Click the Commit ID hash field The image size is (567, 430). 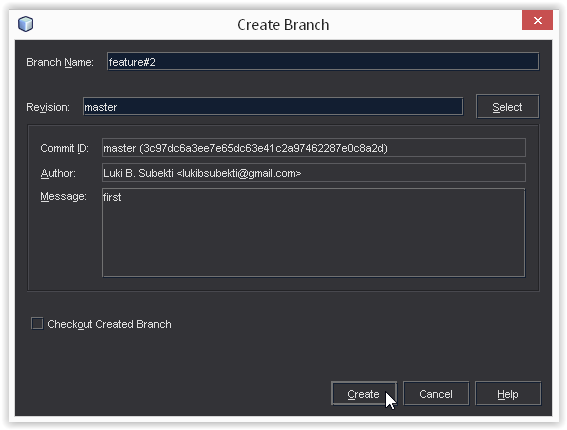(x=314, y=148)
